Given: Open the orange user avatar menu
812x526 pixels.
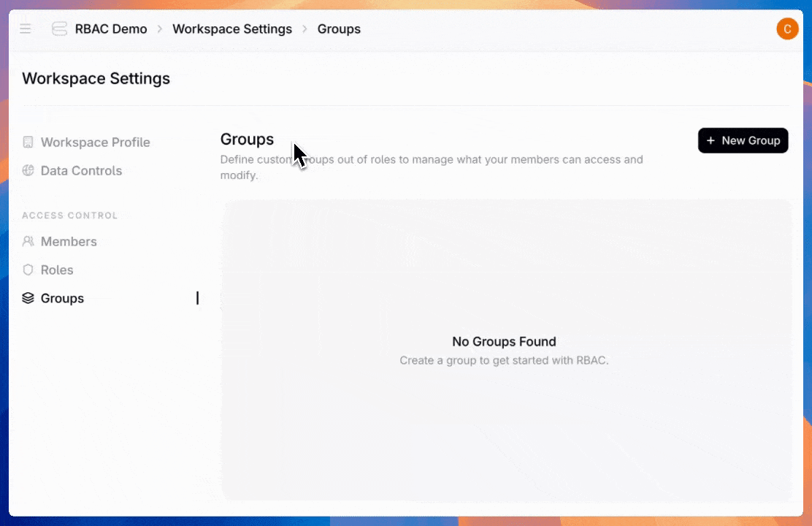Looking at the screenshot, I should 787,29.
